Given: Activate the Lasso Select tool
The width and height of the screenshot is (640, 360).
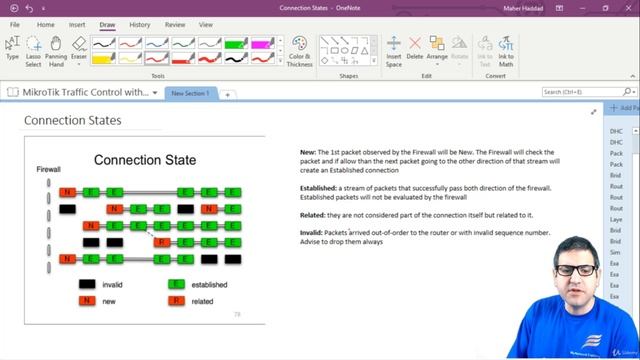Looking at the screenshot, I should tap(33, 51).
